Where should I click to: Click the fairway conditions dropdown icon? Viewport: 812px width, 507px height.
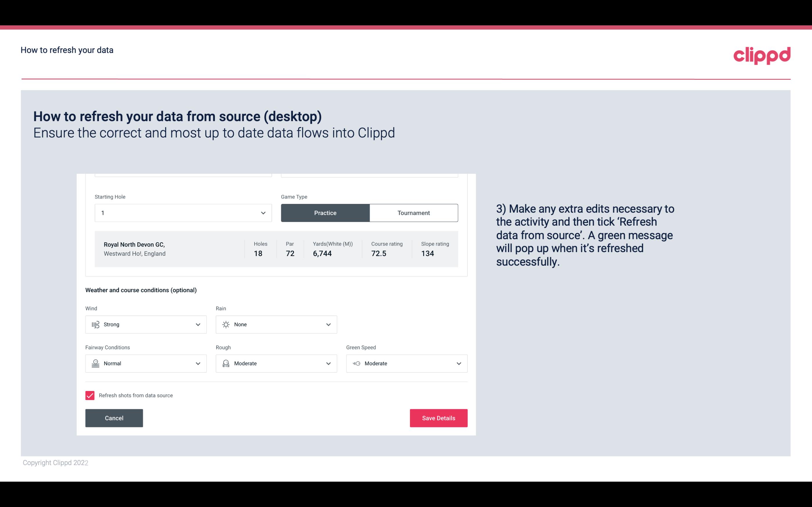(x=197, y=363)
